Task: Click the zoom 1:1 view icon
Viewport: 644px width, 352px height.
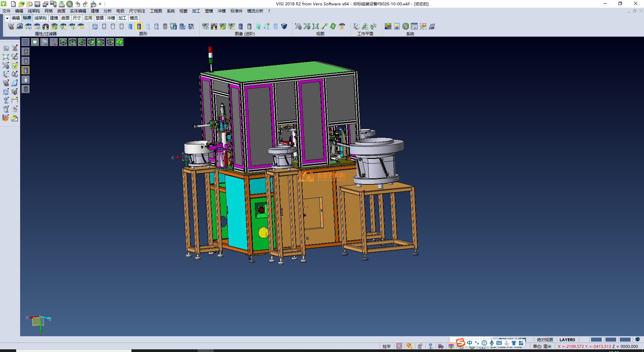Action: pos(316,26)
